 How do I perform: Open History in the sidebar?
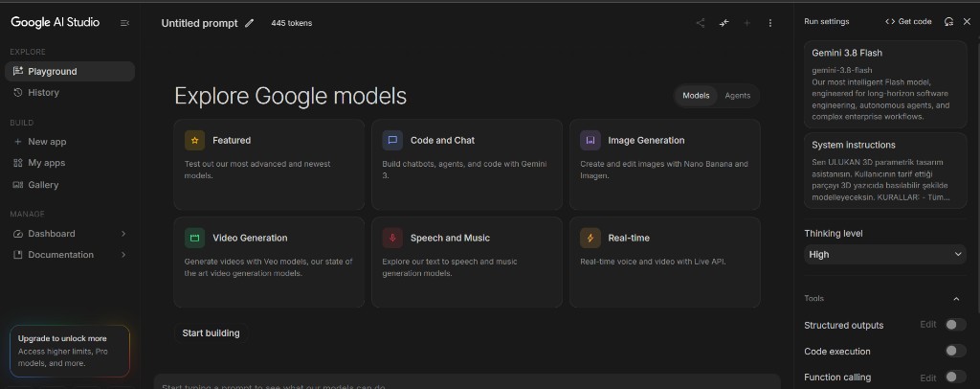tap(69, 93)
